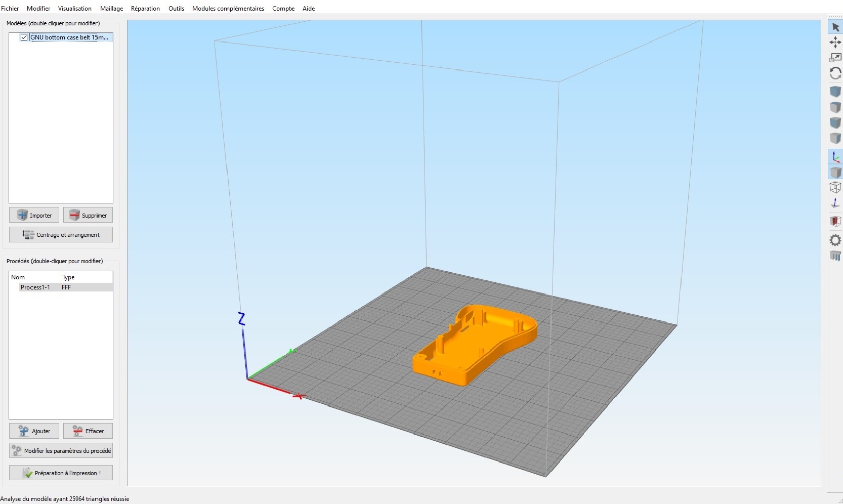Switch to top view cube icon

835,107
